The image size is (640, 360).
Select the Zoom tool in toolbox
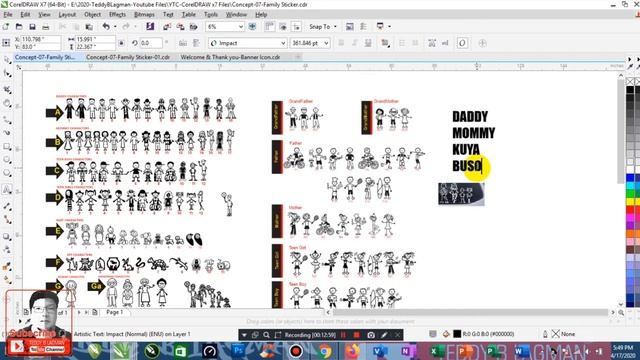point(7,104)
